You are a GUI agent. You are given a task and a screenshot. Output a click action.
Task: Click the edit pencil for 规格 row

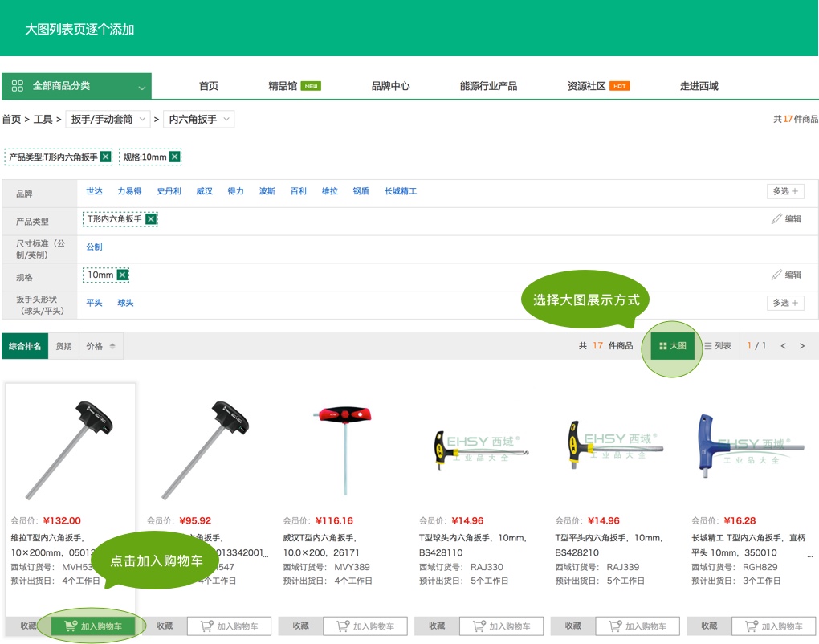coord(786,275)
